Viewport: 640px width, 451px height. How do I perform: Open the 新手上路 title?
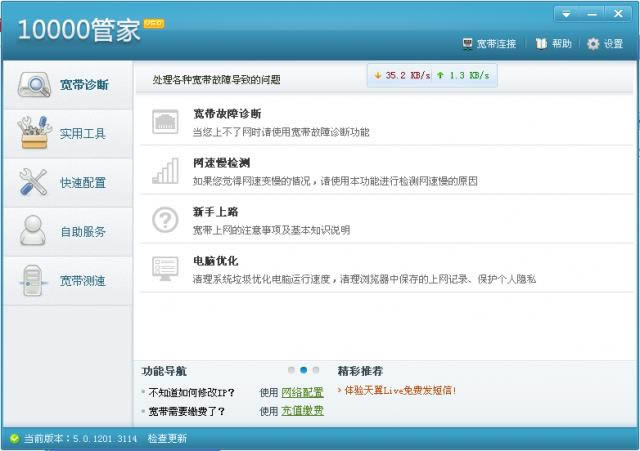click(216, 212)
